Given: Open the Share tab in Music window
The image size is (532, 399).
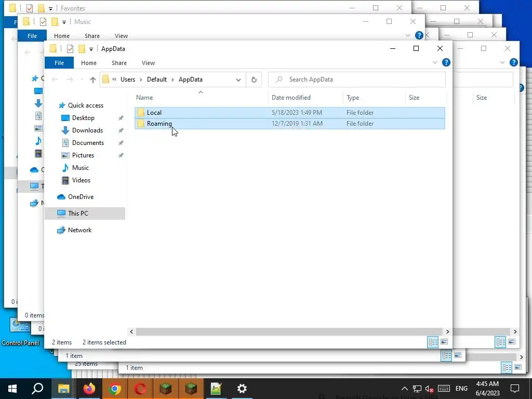Looking at the screenshot, I should click(x=92, y=36).
